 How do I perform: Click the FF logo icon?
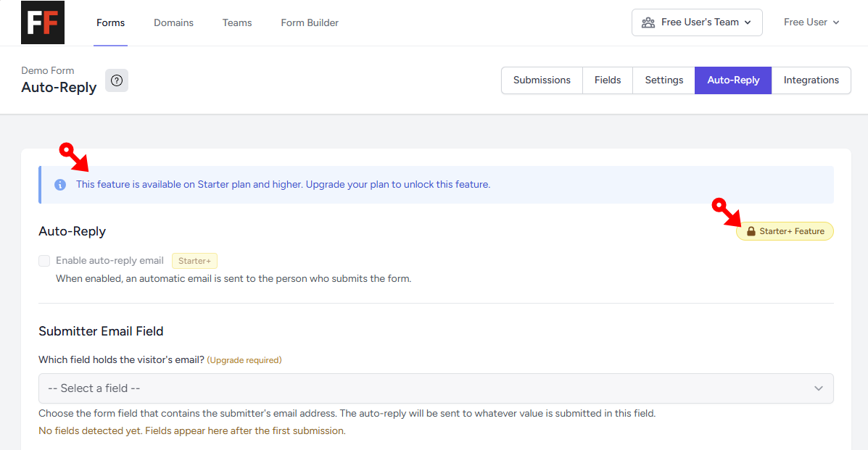43,22
